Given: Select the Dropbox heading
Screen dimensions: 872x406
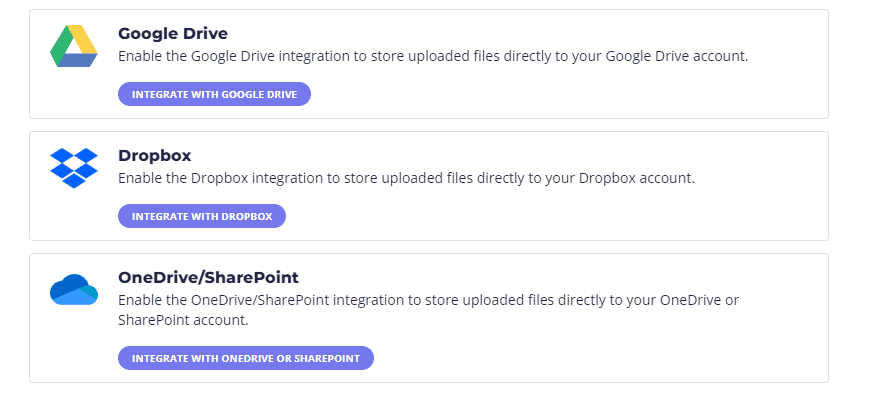Looking at the screenshot, I should pyautogui.click(x=155, y=155).
